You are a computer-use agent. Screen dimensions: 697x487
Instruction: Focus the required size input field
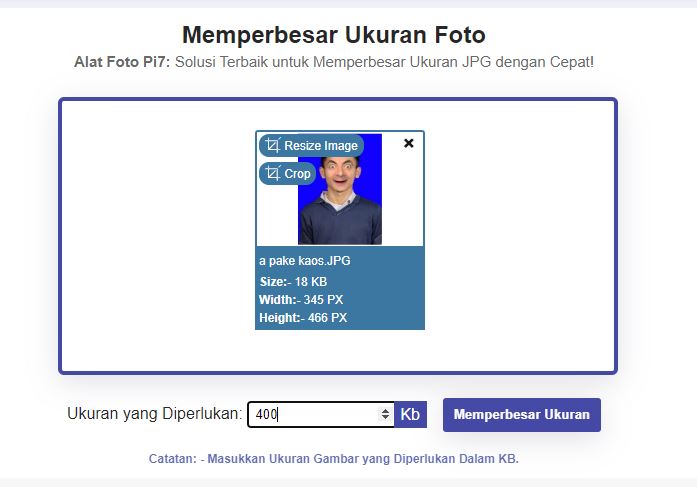[x=315, y=414]
